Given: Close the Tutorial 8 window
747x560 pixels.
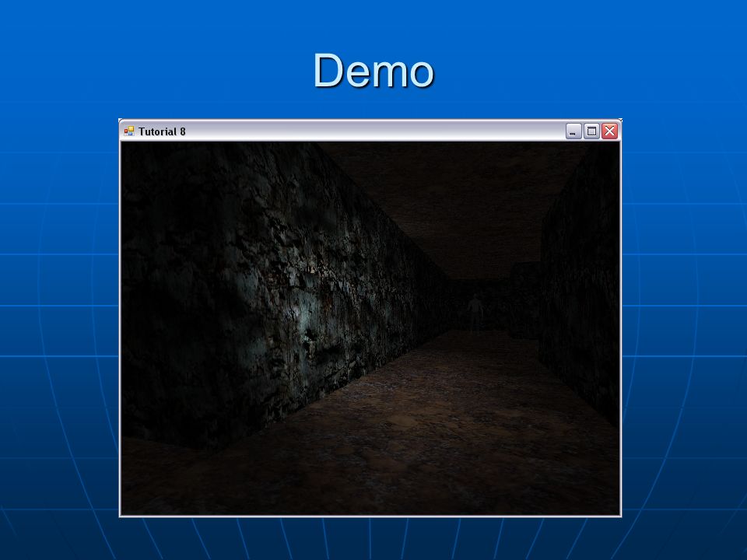Looking at the screenshot, I should (609, 131).
